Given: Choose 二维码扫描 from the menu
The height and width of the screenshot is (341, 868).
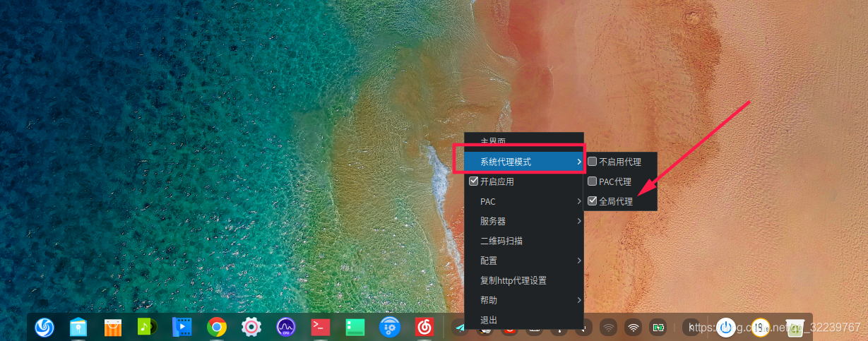Looking at the screenshot, I should tap(524, 241).
